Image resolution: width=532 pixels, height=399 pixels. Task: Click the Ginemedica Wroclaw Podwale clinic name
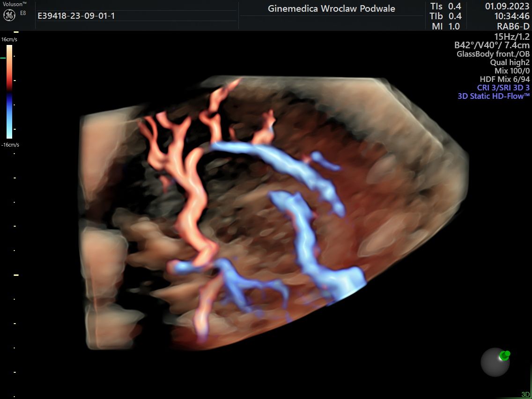click(331, 9)
